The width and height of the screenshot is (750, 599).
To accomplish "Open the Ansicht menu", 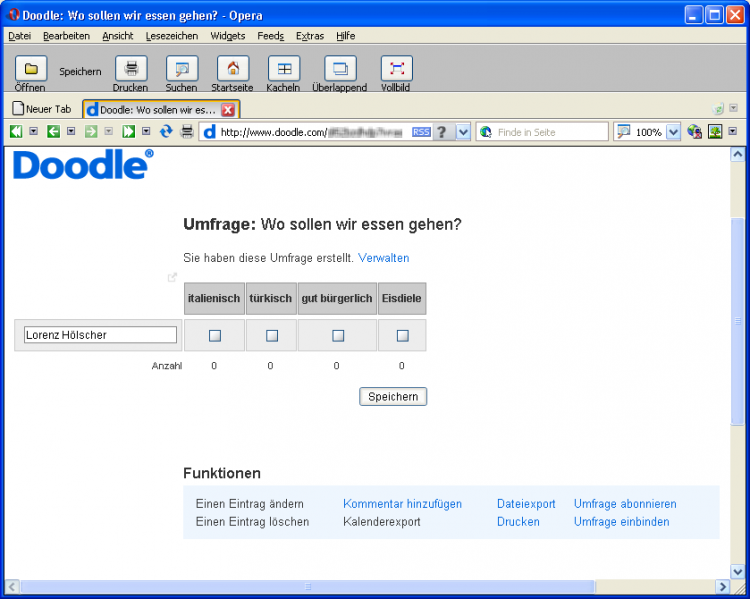I will pos(118,36).
